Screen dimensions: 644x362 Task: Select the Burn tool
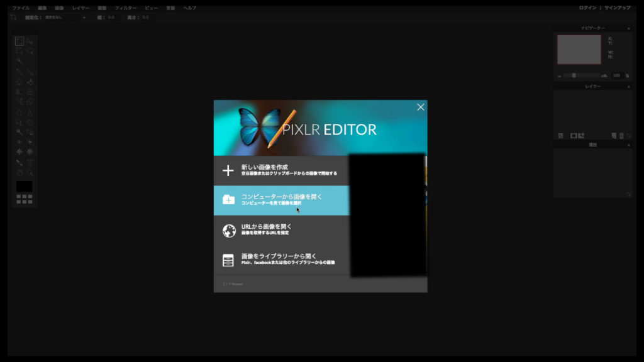pos(30,132)
